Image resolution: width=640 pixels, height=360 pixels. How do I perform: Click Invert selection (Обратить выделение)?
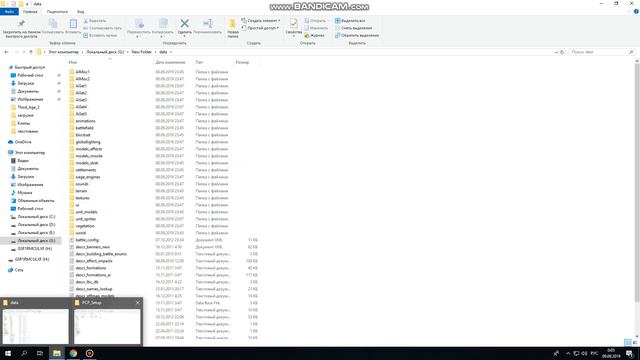point(357,36)
